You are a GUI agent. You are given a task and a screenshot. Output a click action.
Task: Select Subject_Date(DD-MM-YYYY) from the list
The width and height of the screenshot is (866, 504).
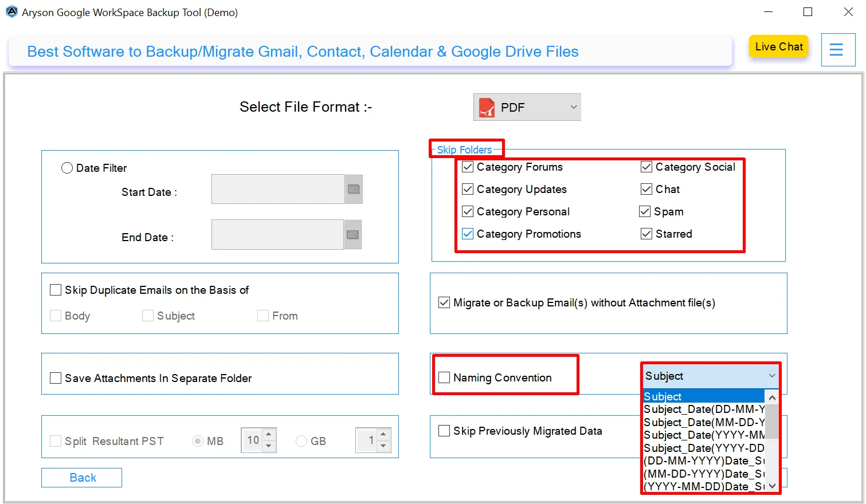click(x=700, y=409)
